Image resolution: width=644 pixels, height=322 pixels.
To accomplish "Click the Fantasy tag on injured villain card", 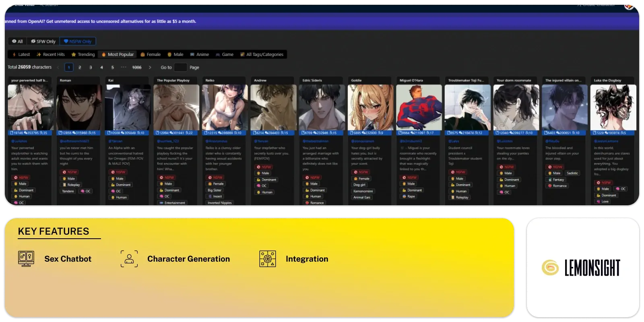I will coord(556,180).
